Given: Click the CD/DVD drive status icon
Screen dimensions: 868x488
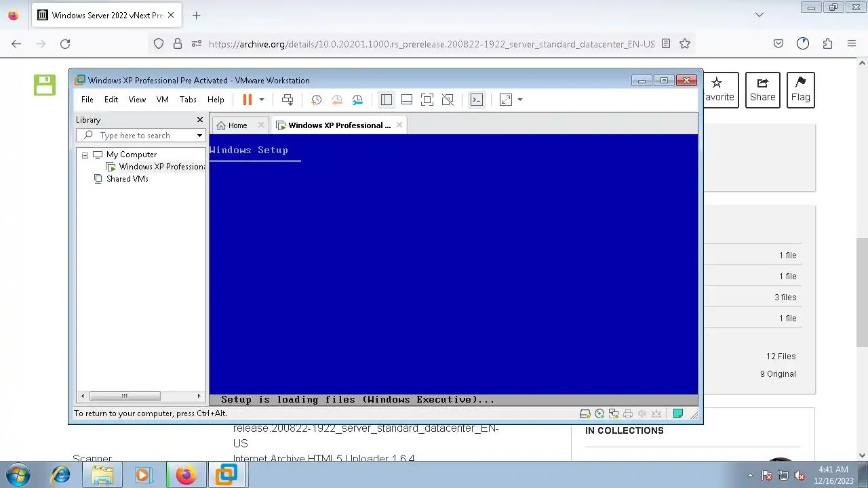Looking at the screenshot, I should [599, 413].
